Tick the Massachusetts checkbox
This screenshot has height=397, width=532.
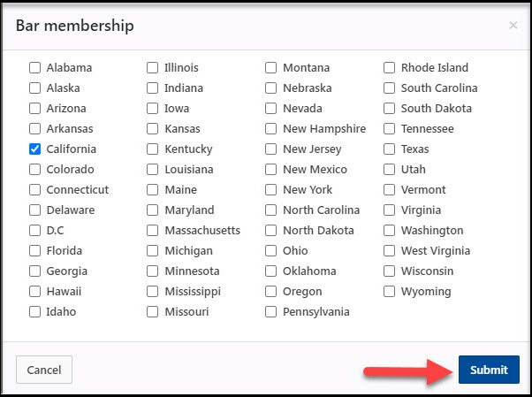153,231
